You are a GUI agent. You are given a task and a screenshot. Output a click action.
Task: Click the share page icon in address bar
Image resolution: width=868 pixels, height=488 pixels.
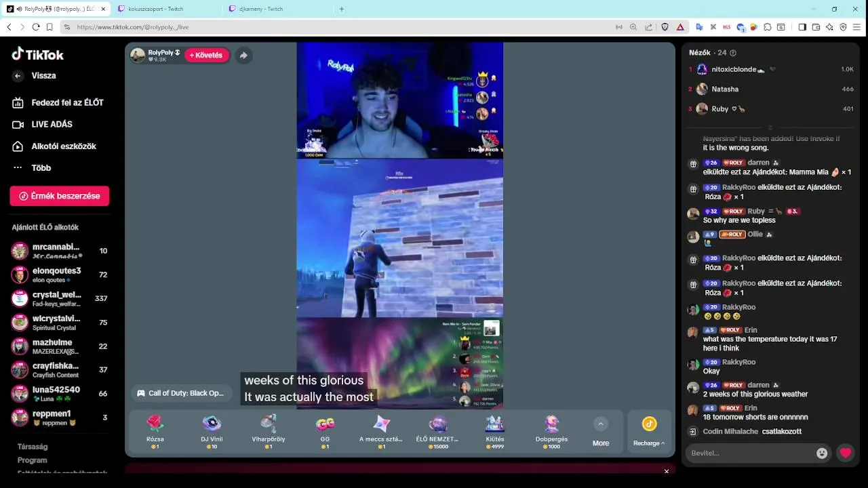point(649,27)
